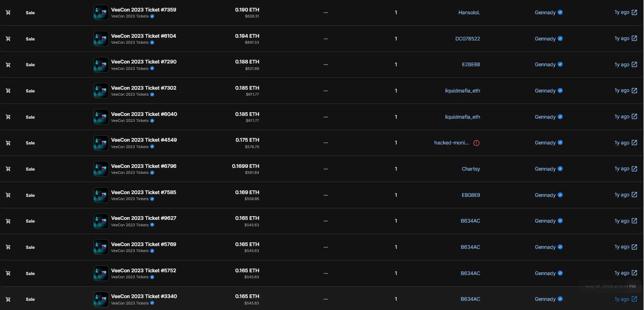Viewport: 644px width, 310px height.
Task: Open Gennady profile in Ticket #6040 row
Action: point(545,117)
